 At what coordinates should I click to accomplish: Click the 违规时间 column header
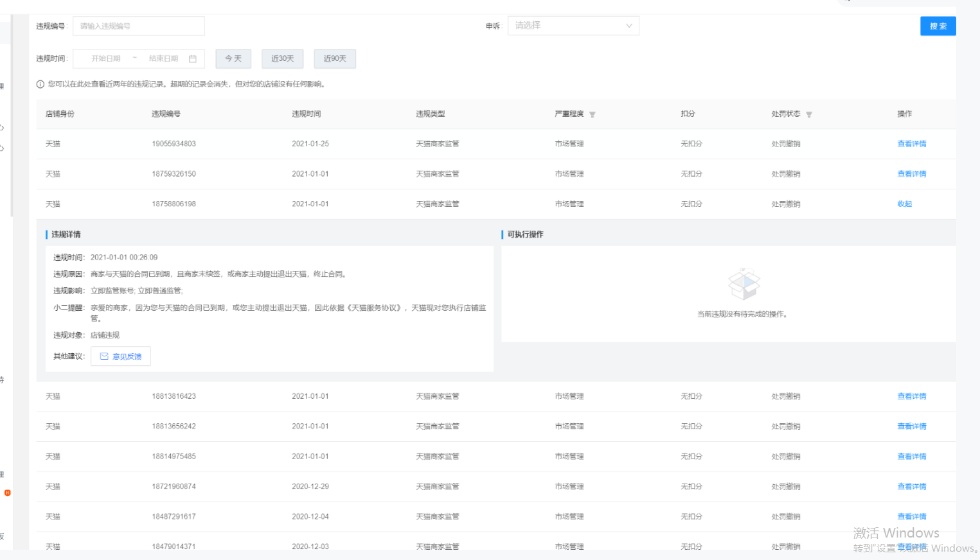pos(307,114)
